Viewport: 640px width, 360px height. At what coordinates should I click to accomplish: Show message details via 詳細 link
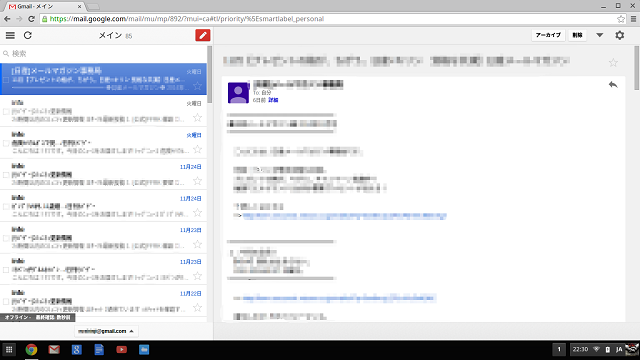(273, 100)
